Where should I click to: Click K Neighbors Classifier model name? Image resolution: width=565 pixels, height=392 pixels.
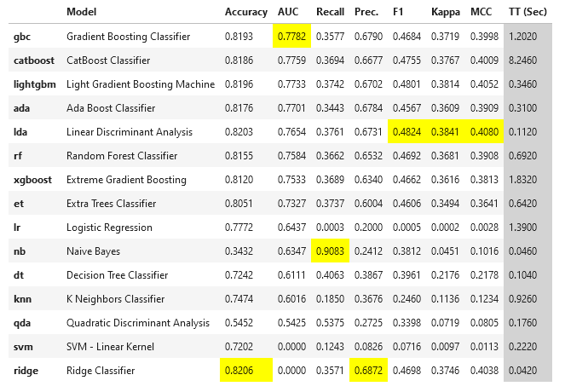(x=115, y=299)
